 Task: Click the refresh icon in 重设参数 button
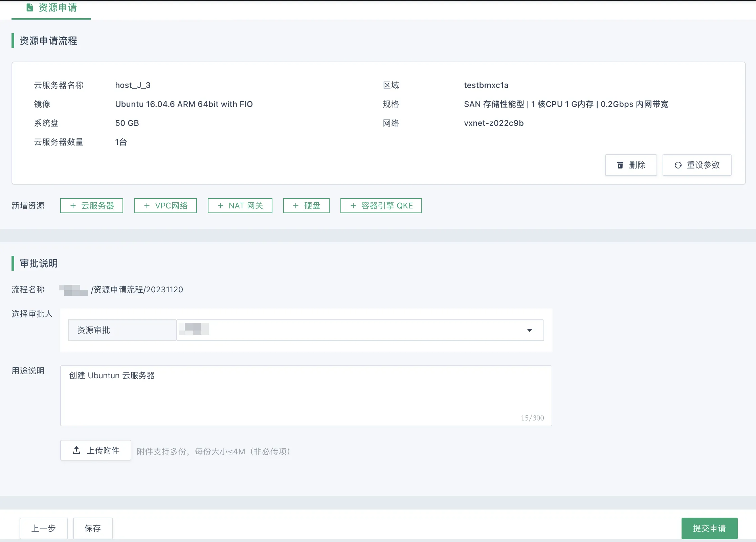[x=678, y=165]
